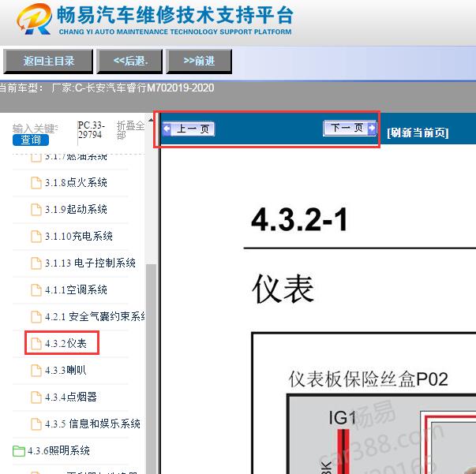Click the left arrow icon on 上一页
The width and height of the screenshot is (476, 474).
tap(167, 129)
